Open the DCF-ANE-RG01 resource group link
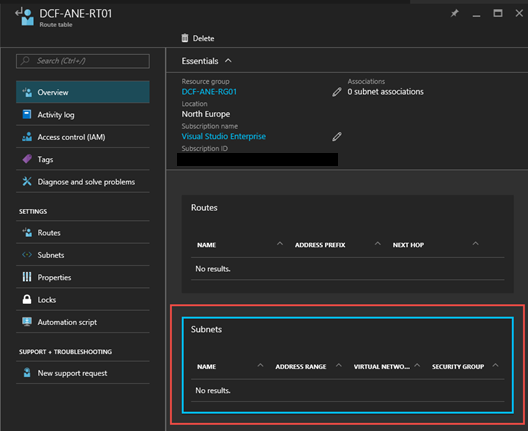The height and width of the screenshot is (431, 528). point(209,92)
